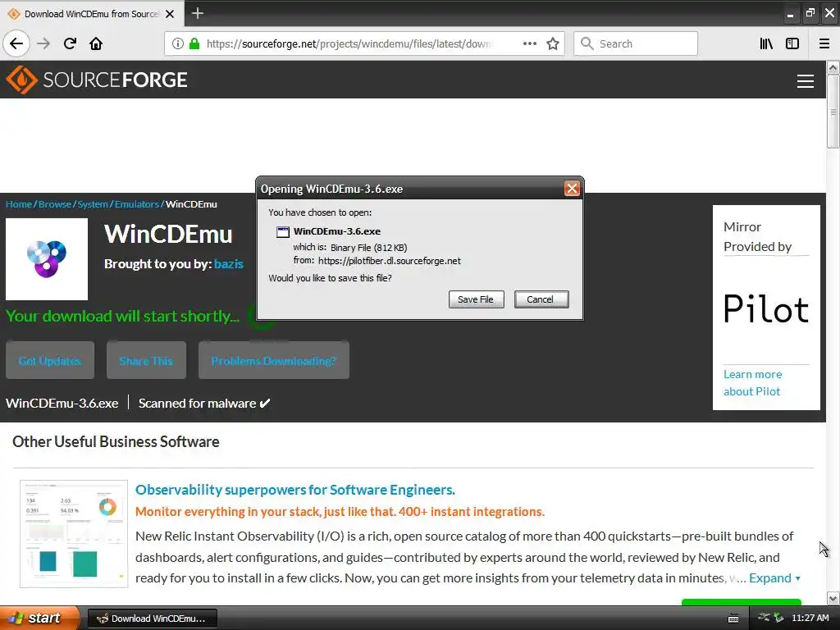This screenshot has height=630, width=840.
Task: Click Other Useful Business Software heading
Action: [x=116, y=441]
